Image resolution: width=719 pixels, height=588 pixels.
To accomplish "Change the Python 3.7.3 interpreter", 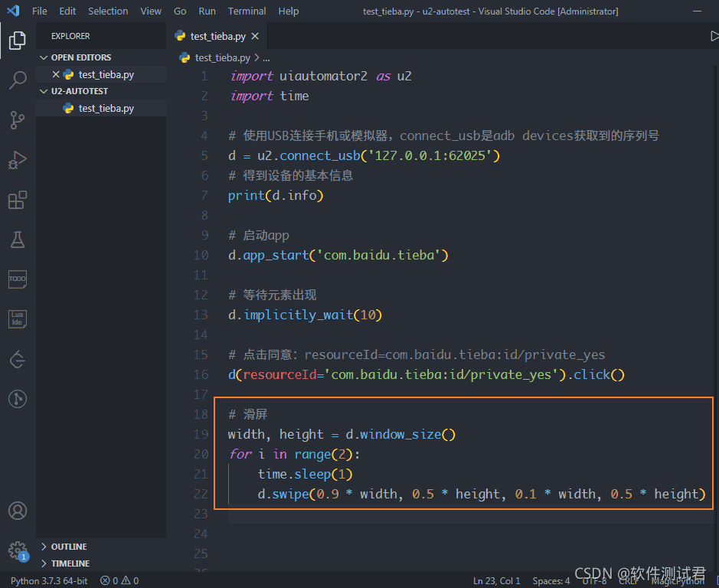I will [47, 580].
